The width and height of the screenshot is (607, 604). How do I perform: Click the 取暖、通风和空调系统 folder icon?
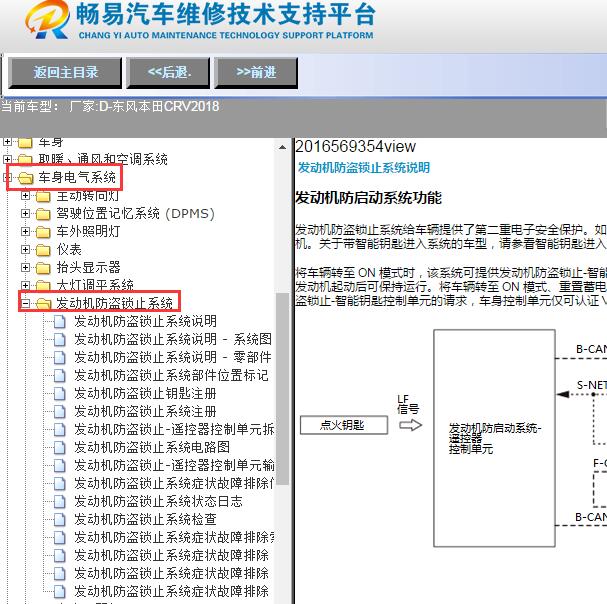click(25, 160)
